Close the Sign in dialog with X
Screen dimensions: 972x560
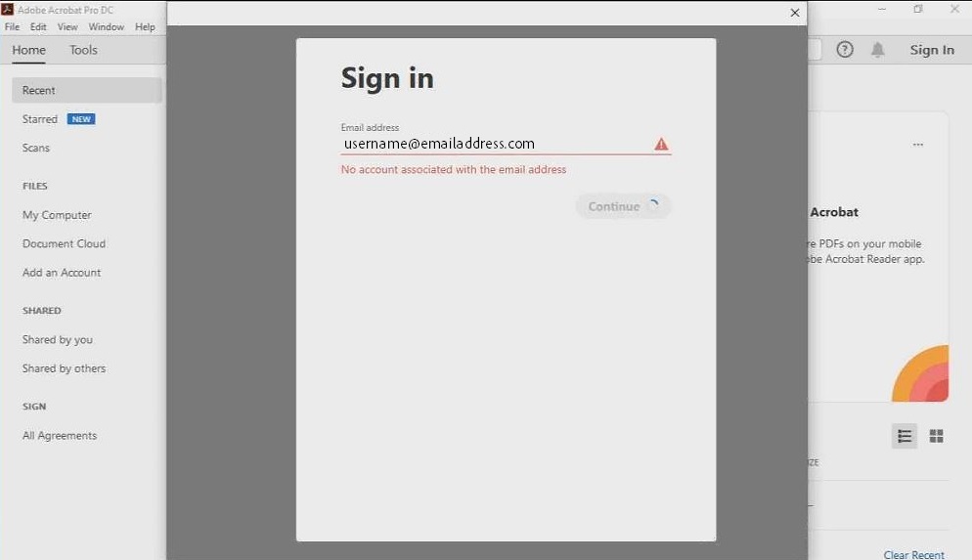click(x=795, y=13)
